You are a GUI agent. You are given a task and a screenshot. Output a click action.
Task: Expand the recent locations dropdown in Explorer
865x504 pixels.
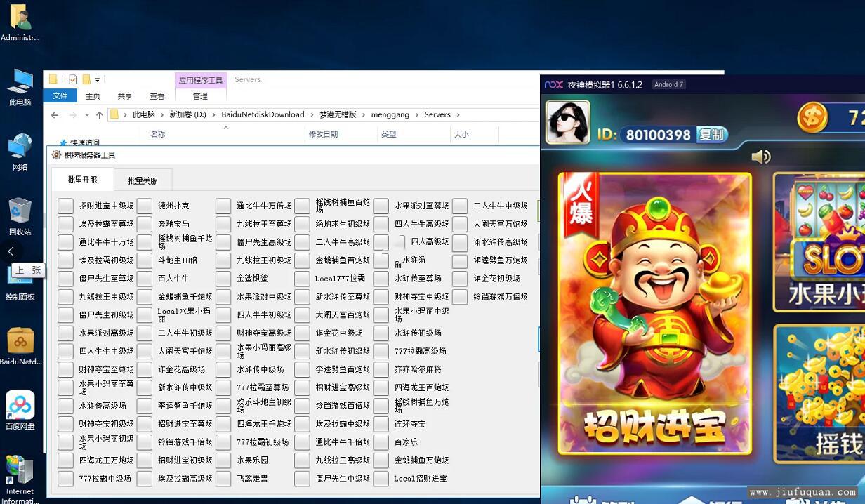(x=87, y=115)
